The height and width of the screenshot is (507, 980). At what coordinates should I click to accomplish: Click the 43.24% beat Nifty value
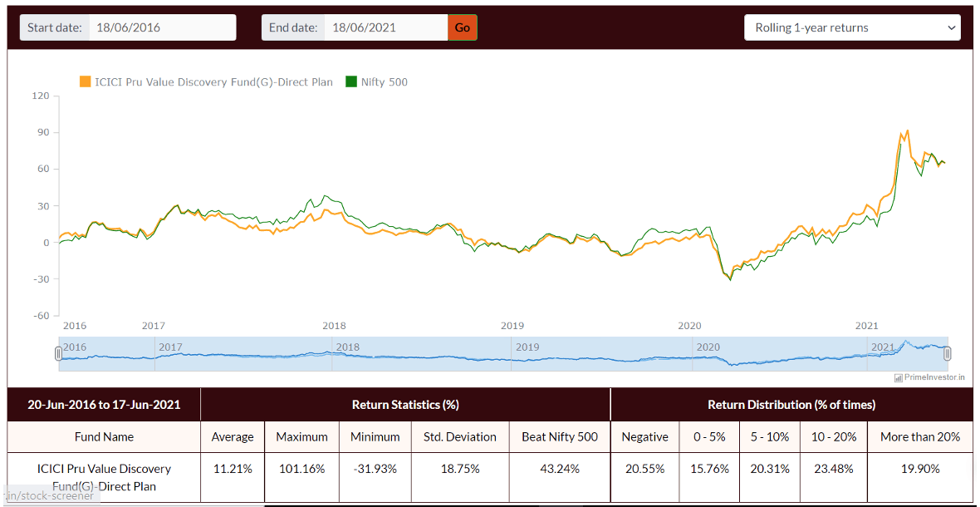[560, 470]
